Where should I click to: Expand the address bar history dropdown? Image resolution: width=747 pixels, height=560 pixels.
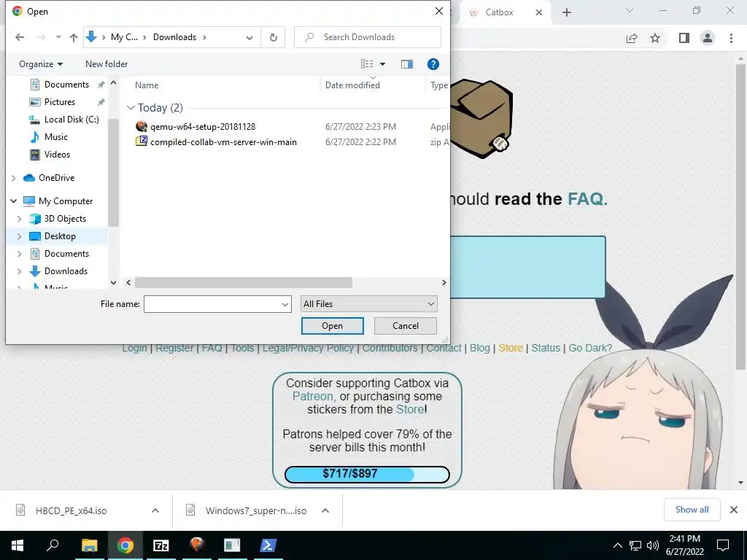click(249, 38)
